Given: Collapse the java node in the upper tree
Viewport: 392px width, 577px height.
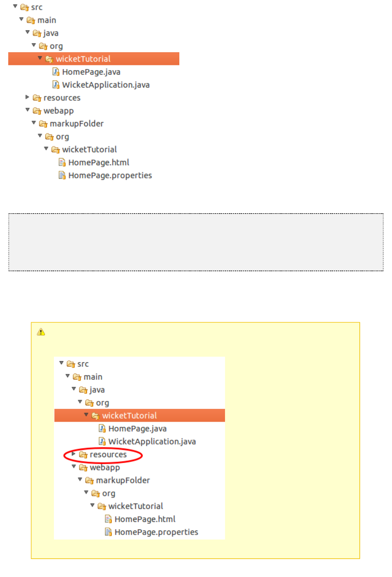Looking at the screenshot, I should (x=28, y=32).
